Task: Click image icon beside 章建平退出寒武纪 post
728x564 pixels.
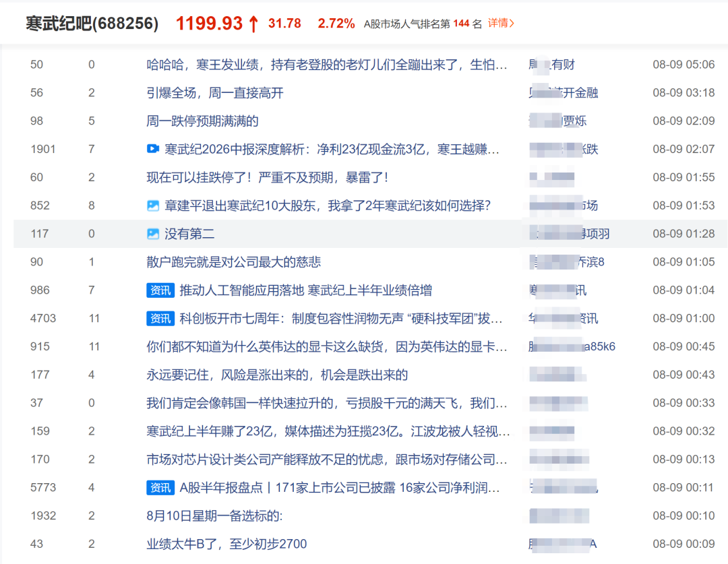Action: click(x=153, y=206)
